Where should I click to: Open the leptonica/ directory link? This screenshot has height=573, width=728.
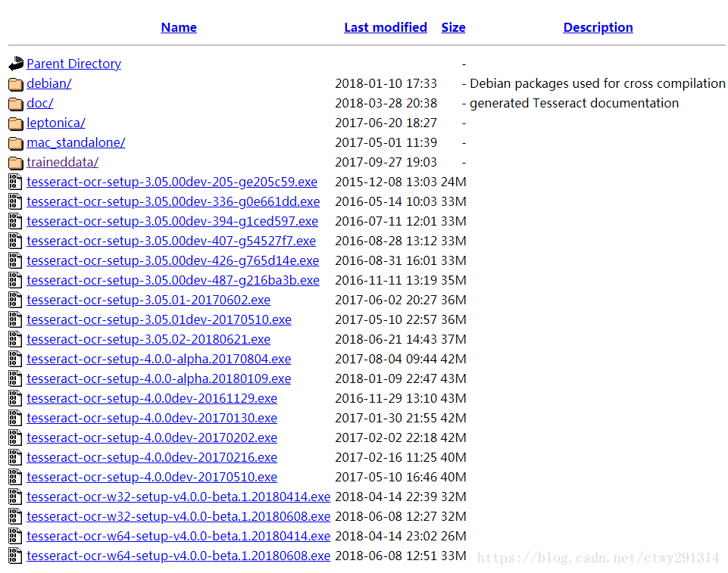pos(56,123)
